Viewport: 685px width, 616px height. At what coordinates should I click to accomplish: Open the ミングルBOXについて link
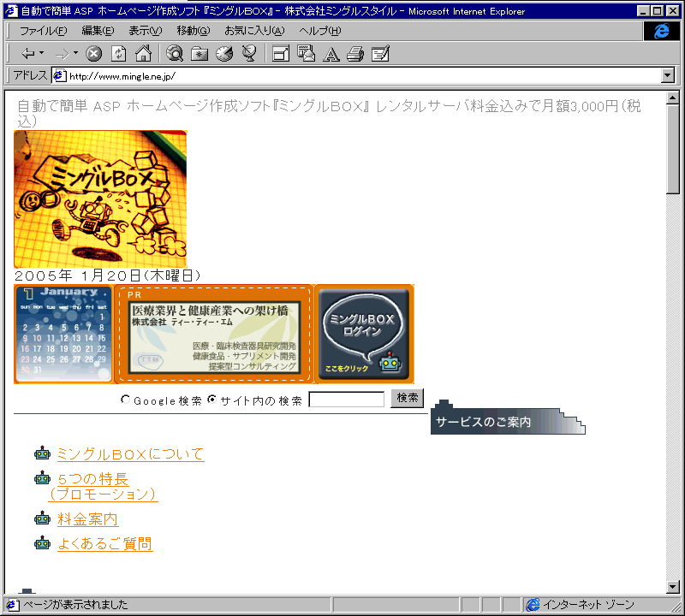(131, 454)
